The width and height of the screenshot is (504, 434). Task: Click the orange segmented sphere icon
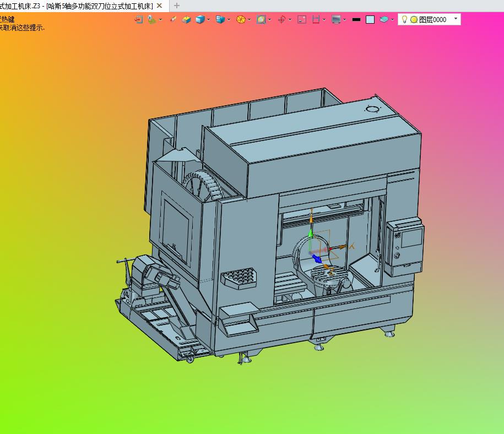pos(241,20)
